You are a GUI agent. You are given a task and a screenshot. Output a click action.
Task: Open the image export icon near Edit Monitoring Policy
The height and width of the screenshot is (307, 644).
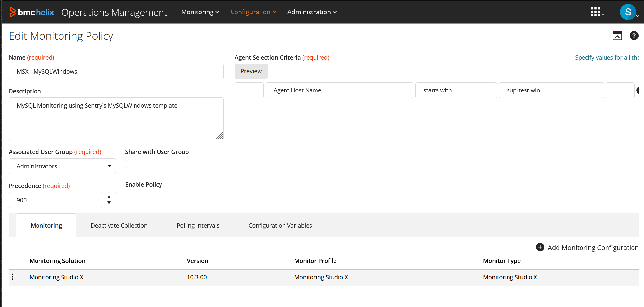pyautogui.click(x=617, y=36)
